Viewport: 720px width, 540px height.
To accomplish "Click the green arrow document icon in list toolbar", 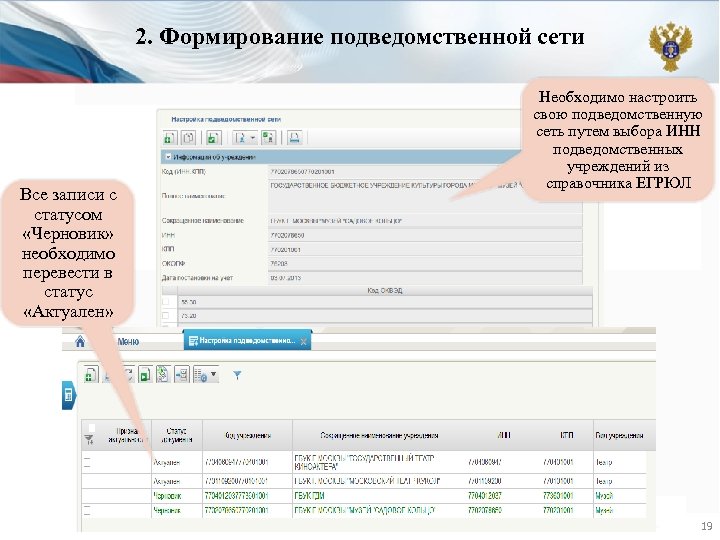I will point(145,374).
